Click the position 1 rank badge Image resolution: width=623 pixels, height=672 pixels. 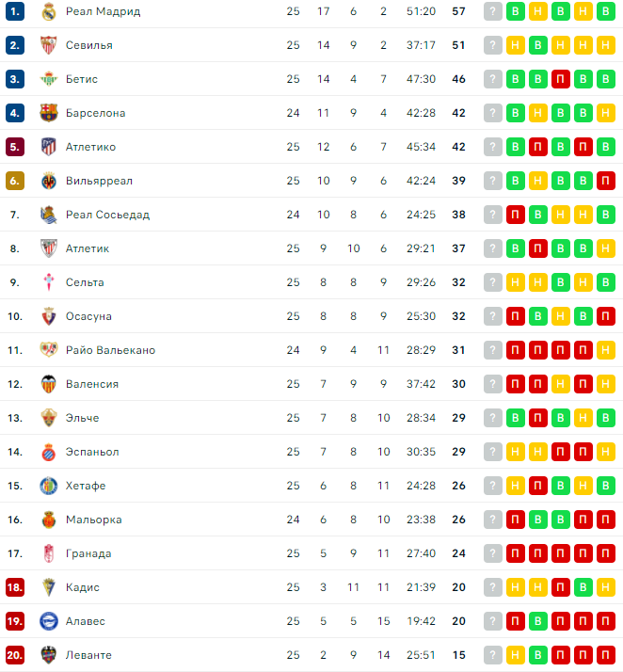pyautogui.click(x=15, y=11)
